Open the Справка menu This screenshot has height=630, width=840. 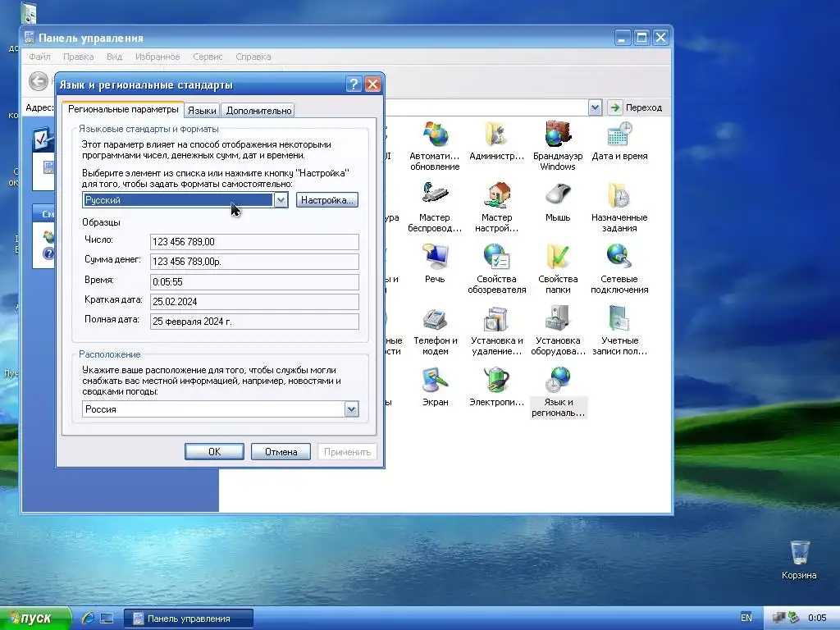pyautogui.click(x=253, y=57)
